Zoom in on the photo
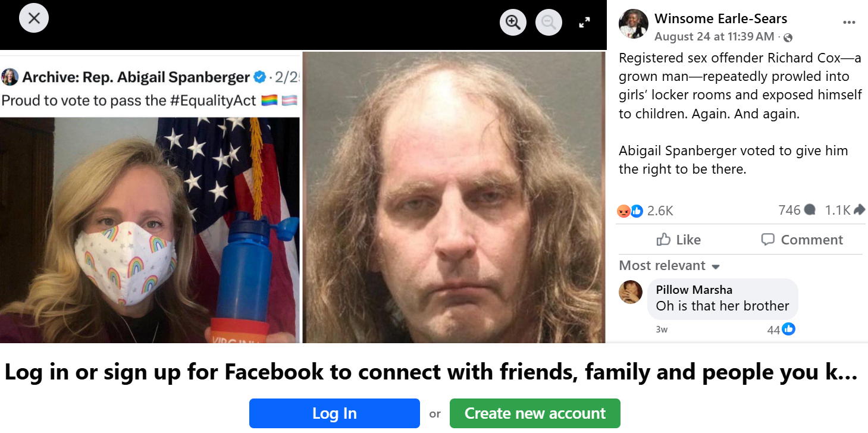This screenshot has height=433, width=868. pos(513,23)
